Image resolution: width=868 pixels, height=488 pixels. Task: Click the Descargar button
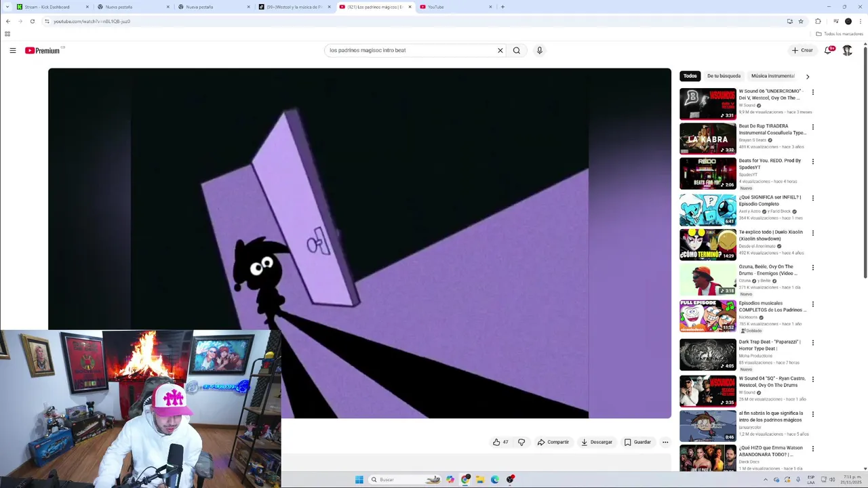[x=596, y=442]
